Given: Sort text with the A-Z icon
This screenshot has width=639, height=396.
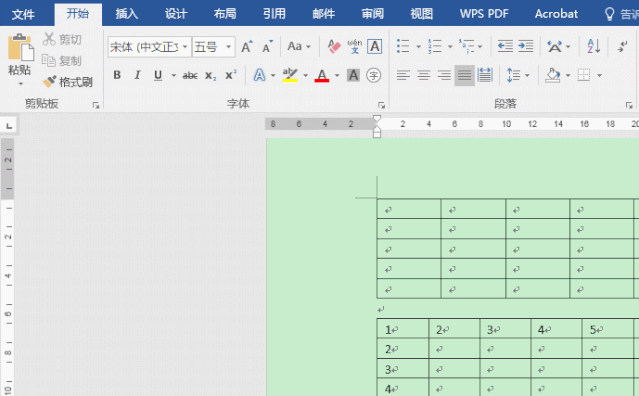Looking at the screenshot, I should (x=594, y=46).
